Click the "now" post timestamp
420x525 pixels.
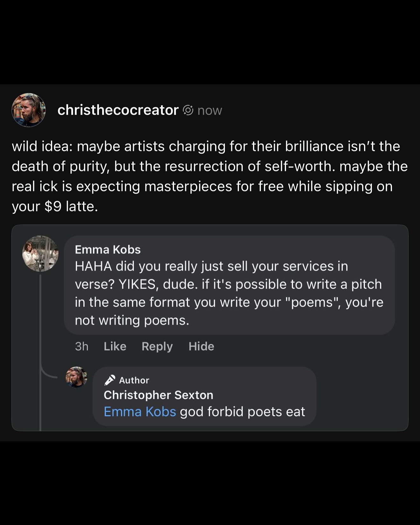[210, 110]
